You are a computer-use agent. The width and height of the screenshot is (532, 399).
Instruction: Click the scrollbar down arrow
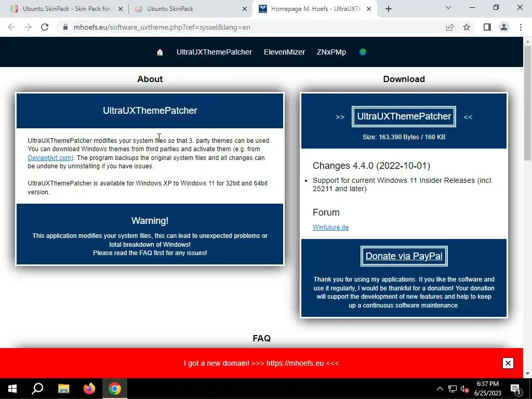coord(527,374)
